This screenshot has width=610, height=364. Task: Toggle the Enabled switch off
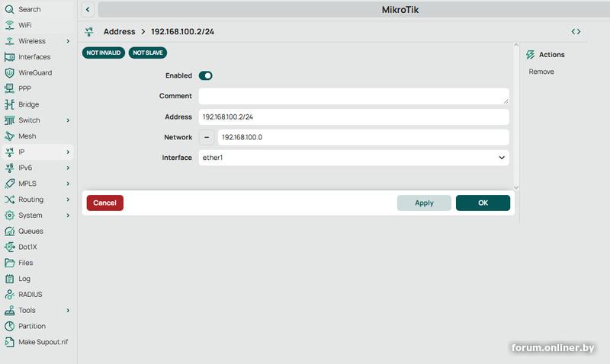pyautogui.click(x=205, y=75)
